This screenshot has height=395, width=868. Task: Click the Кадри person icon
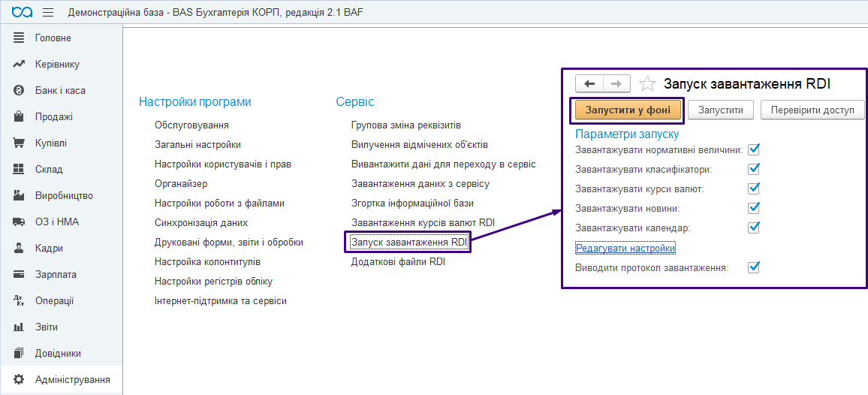pyautogui.click(x=19, y=249)
